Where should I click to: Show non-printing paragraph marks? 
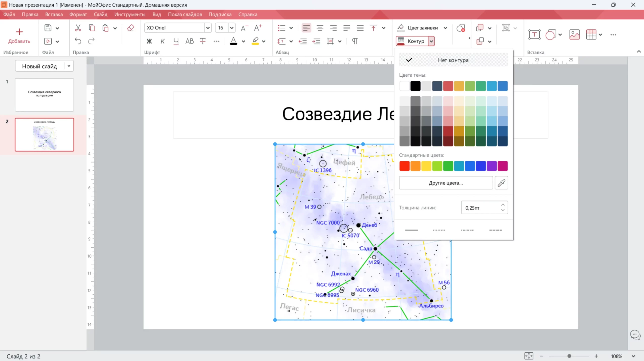click(x=355, y=41)
